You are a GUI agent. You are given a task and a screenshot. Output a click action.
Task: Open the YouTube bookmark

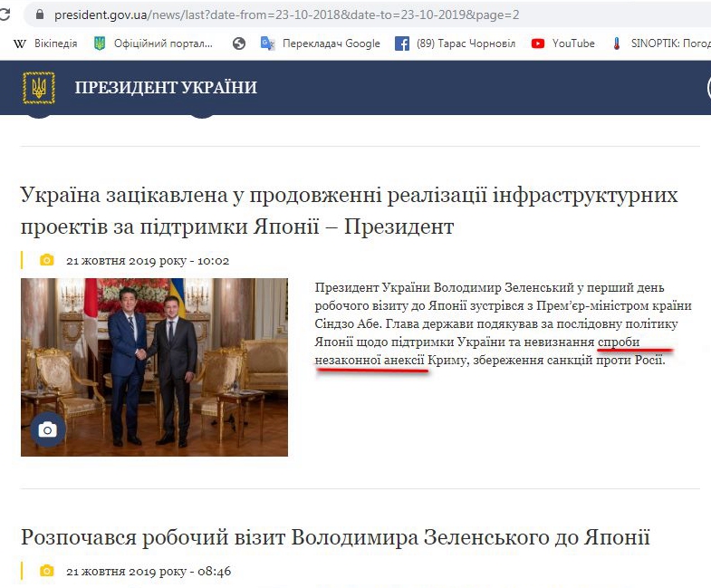coord(563,43)
